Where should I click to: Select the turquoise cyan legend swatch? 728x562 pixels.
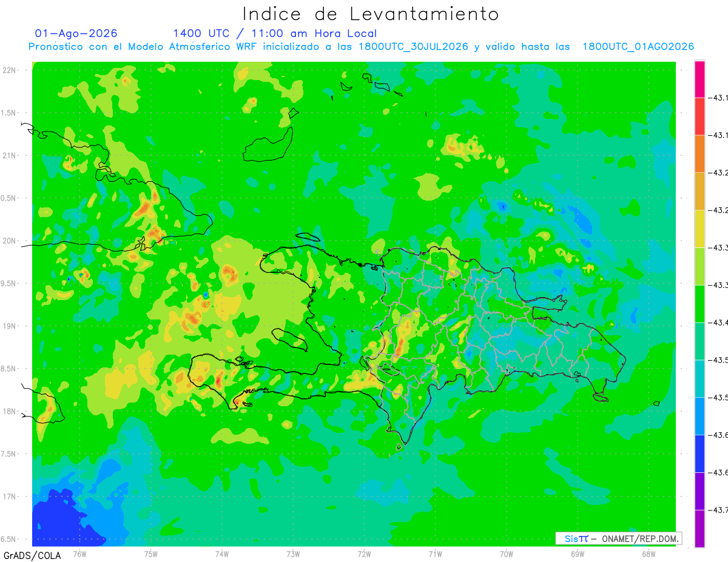click(x=699, y=378)
